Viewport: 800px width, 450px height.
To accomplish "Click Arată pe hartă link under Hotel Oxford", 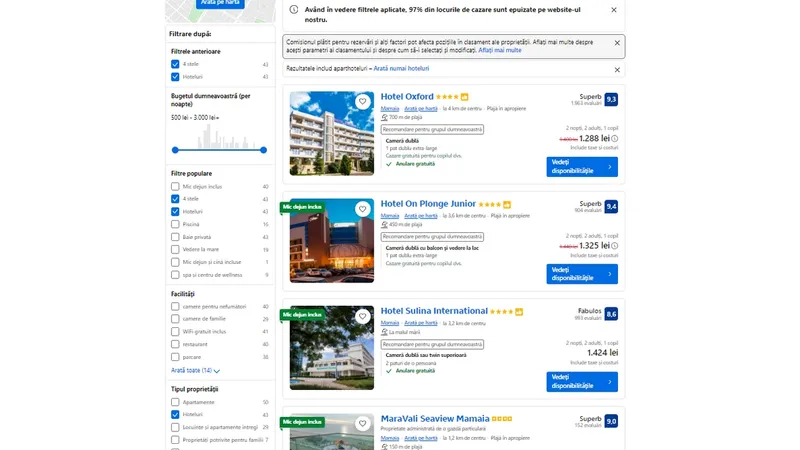I will tap(421, 109).
